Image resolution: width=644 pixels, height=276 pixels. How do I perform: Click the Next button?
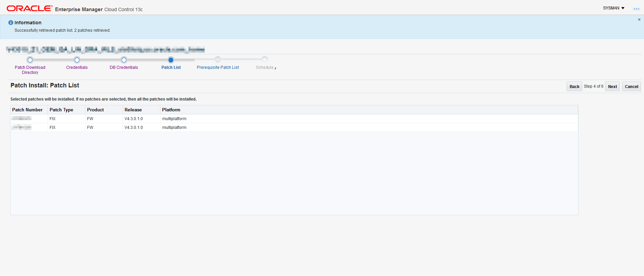click(613, 86)
